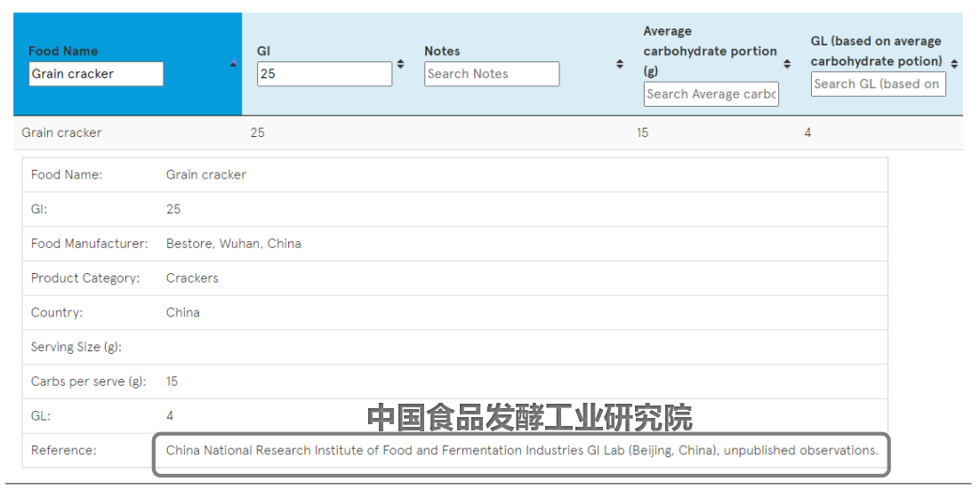Click the Notes column header label
The image size is (980, 490).
point(442,52)
